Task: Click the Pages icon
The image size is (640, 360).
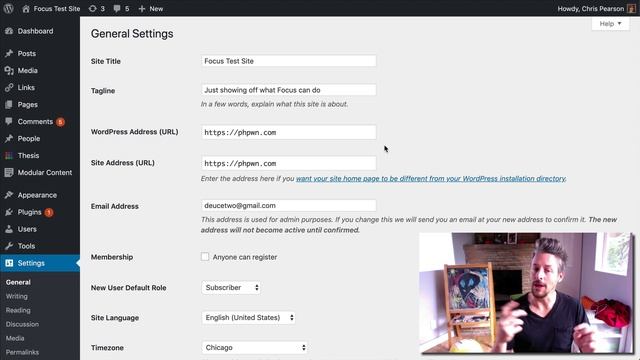Action: coord(9,104)
